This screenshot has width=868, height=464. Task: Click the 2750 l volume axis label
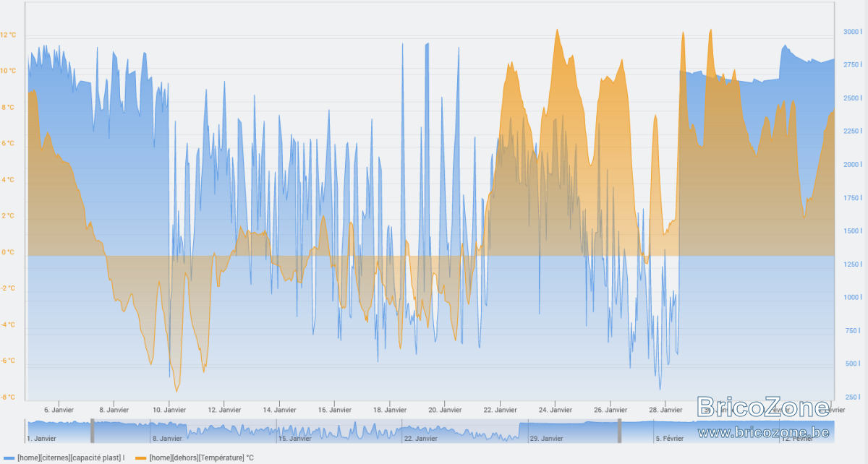(x=853, y=65)
